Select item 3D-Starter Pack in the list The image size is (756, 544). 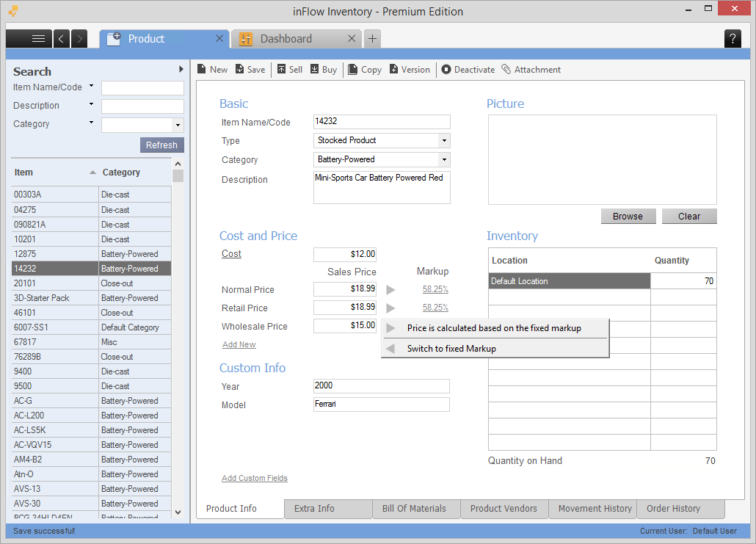pyautogui.click(x=91, y=298)
